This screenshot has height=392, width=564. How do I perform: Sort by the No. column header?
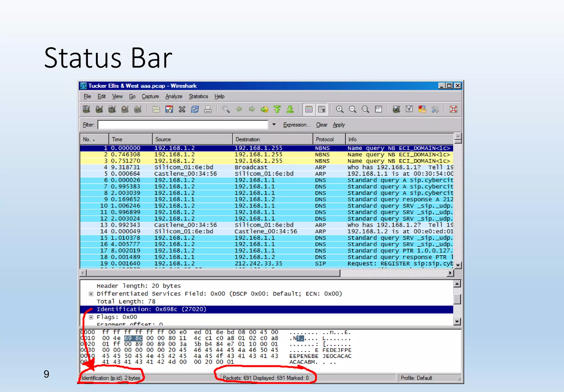pyautogui.click(x=94, y=139)
